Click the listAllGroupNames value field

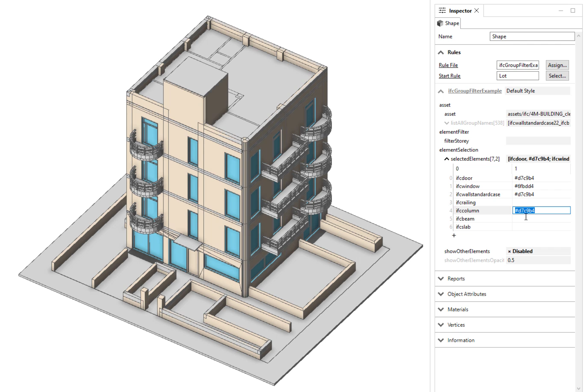pyautogui.click(x=538, y=123)
